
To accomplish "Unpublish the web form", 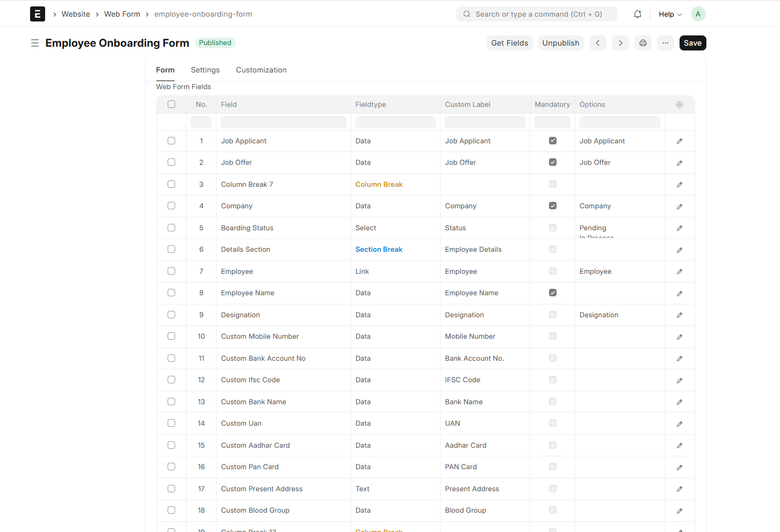I will pyautogui.click(x=561, y=42).
